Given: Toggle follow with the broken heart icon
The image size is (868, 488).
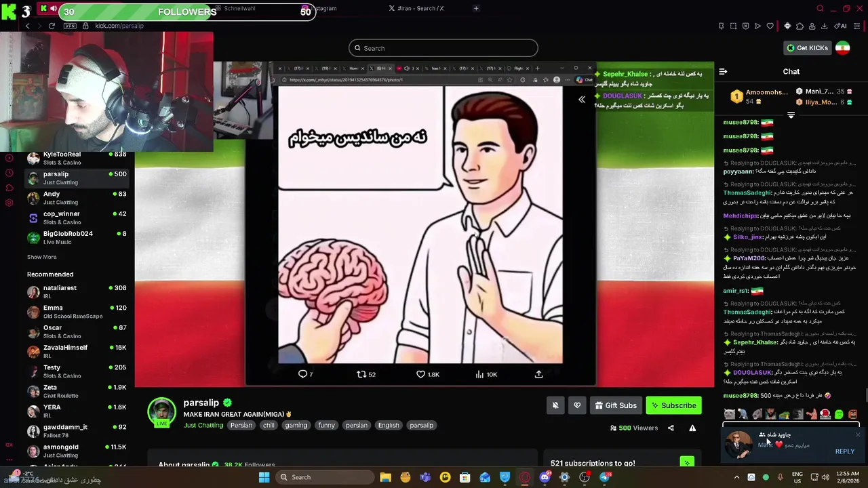Looking at the screenshot, I should click(x=577, y=405).
